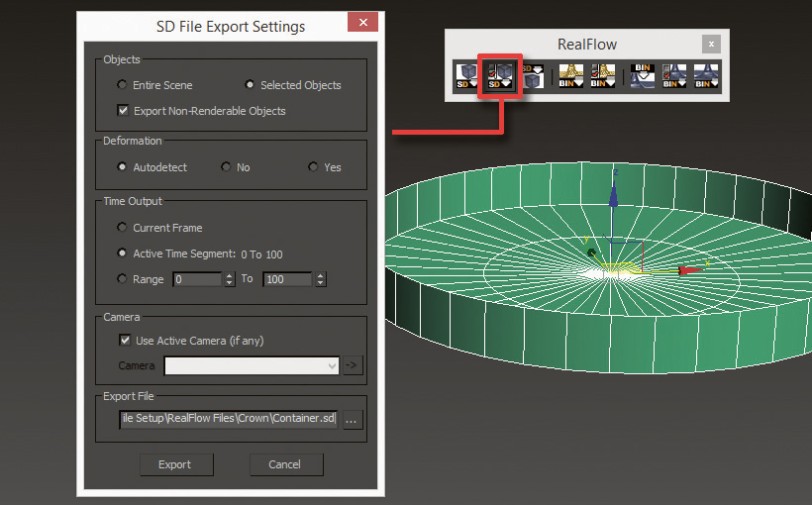
Task: Click the 'Export File' group label
Action: pyautogui.click(x=129, y=396)
